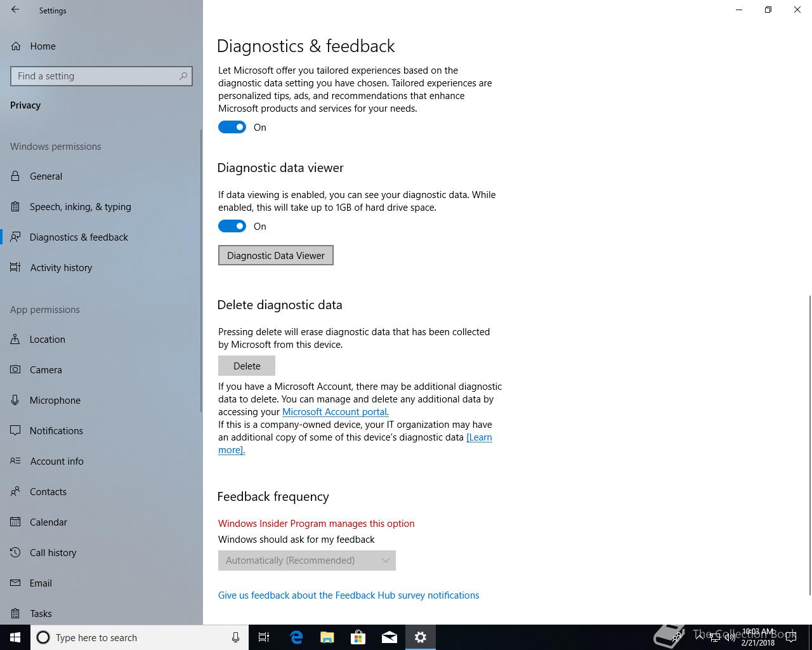
Task: Open the Microsoft Account portal link
Action: click(x=336, y=412)
